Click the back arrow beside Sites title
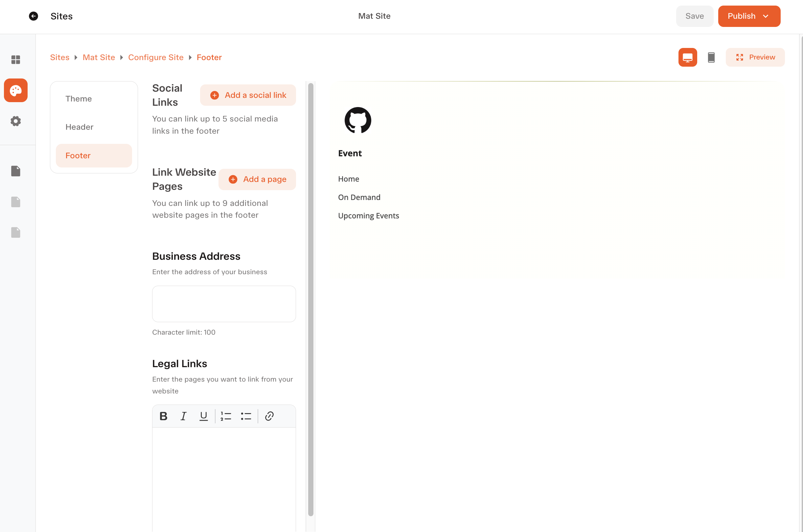The image size is (803, 532). tap(33, 16)
